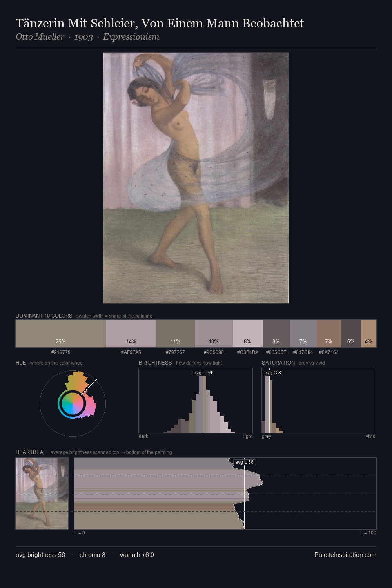The height and width of the screenshot is (588, 392).
Task: Choose the 8% dark swatch #665C5E
Action: point(276,334)
